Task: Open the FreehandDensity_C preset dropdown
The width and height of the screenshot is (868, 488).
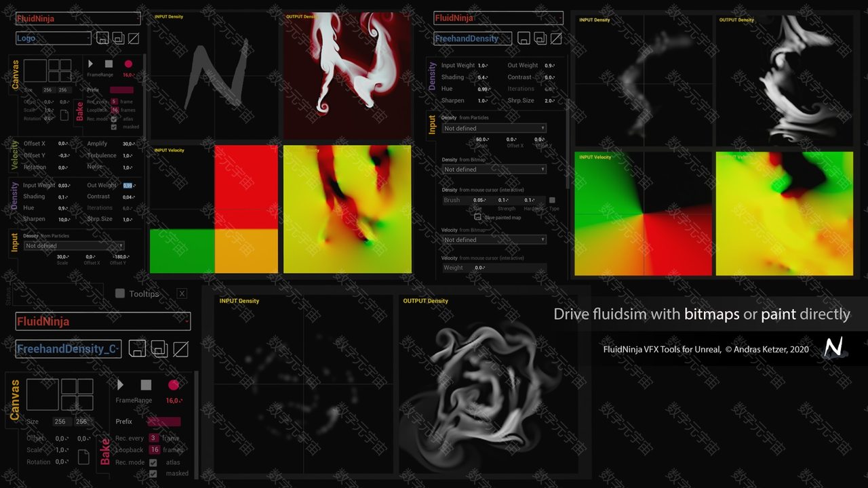Action: (68, 349)
